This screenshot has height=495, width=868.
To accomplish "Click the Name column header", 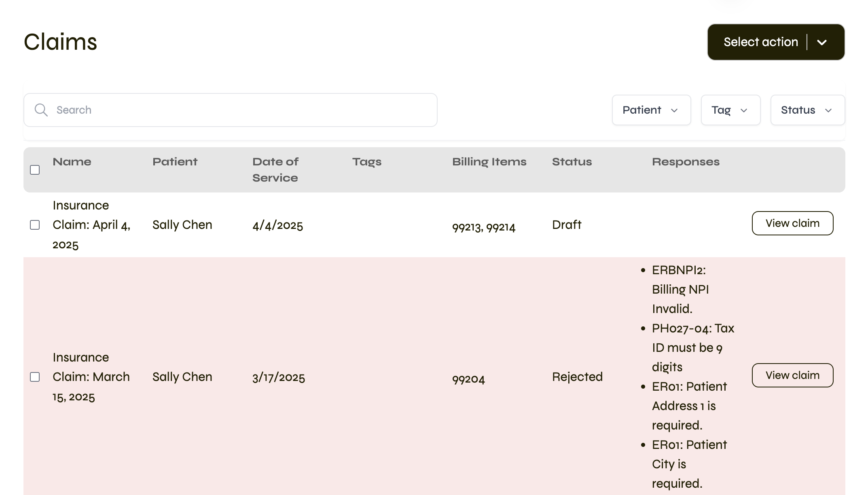I will tap(72, 162).
